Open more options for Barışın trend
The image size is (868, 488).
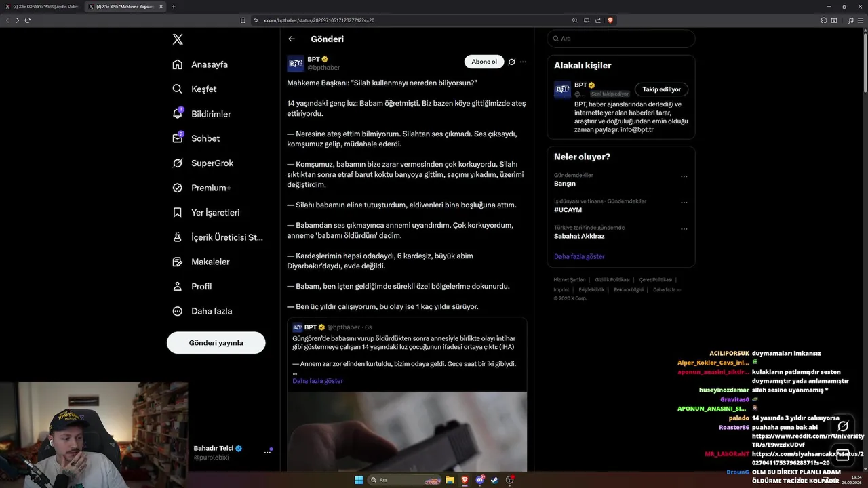coord(684,176)
